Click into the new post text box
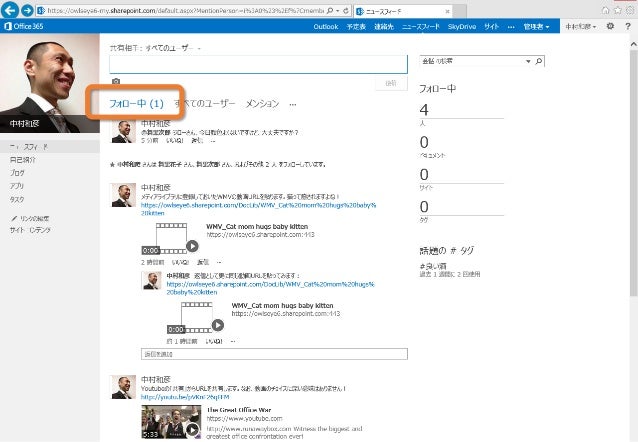This screenshot has height=442, width=638. [x=258, y=64]
